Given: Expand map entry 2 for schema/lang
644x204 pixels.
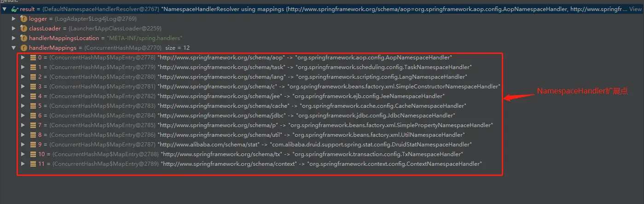Looking at the screenshot, I should 23,77.
